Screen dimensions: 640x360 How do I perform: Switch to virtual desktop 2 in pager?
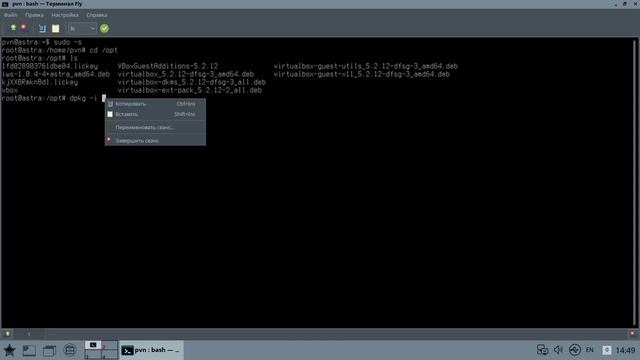click(x=109, y=345)
